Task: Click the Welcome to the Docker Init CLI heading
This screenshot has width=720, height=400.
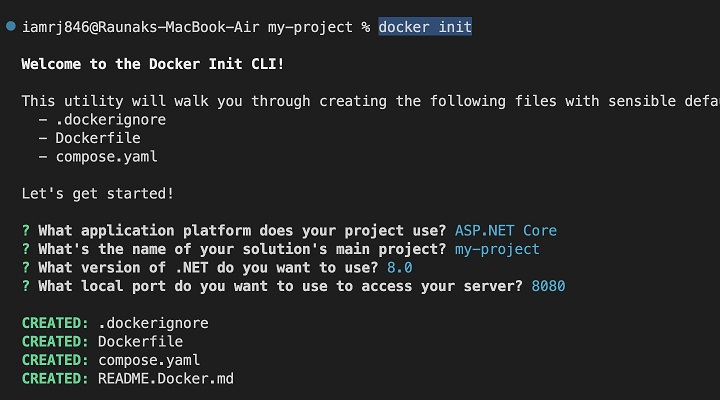Action: click(153, 64)
